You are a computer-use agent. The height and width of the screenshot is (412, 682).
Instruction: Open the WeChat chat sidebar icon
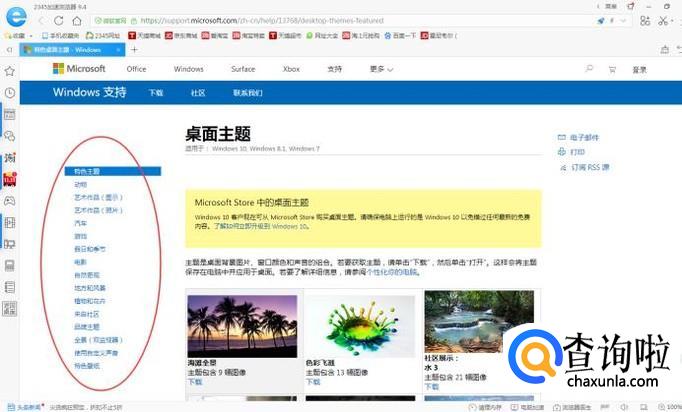tap(10, 136)
